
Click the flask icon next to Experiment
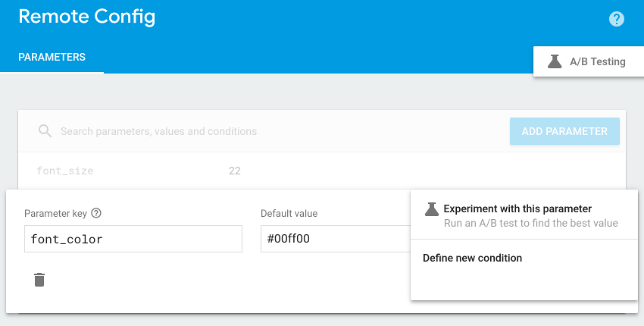(x=432, y=209)
